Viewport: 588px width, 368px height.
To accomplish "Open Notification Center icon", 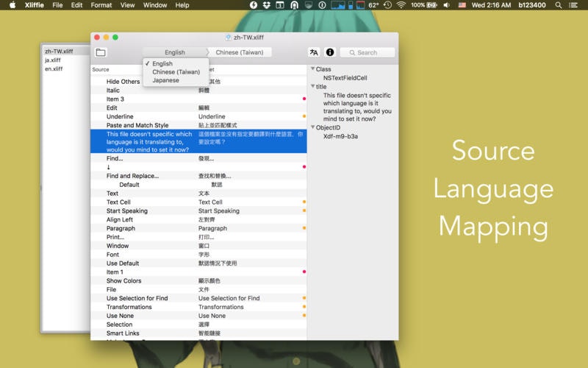I will [573, 5].
